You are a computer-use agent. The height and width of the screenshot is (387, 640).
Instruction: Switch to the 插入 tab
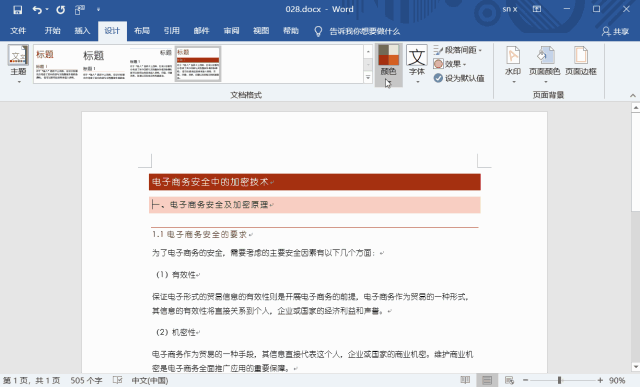coord(82,31)
